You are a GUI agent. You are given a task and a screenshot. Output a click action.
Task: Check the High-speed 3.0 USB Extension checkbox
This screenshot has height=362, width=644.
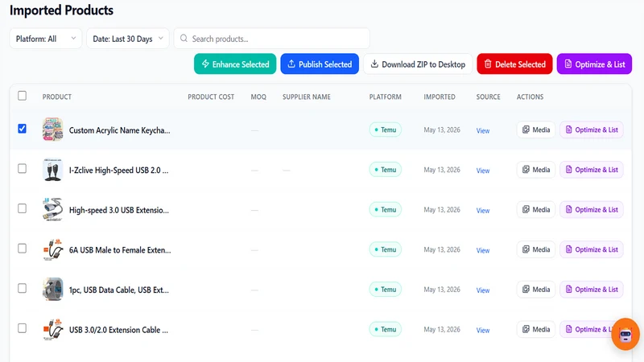[x=23, y=208]
